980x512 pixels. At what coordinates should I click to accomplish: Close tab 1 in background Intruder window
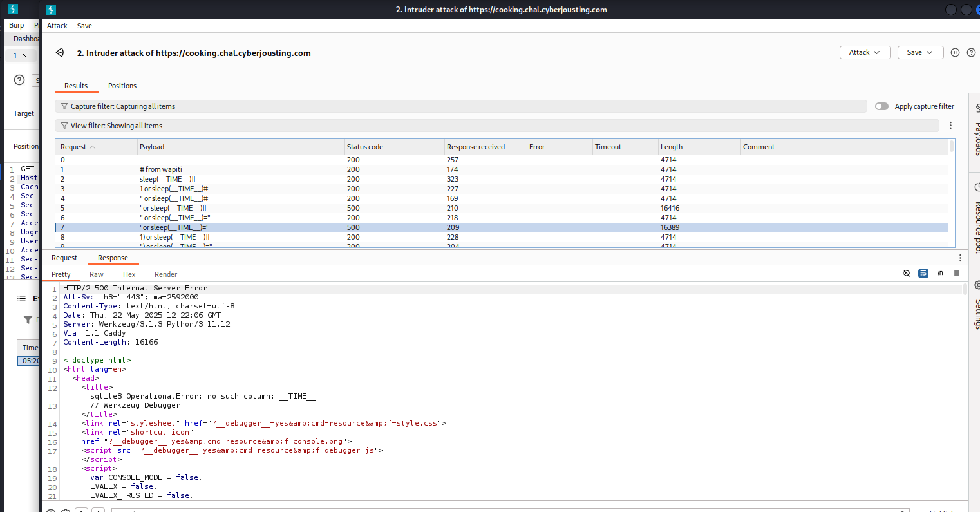[x=25, y=55]
